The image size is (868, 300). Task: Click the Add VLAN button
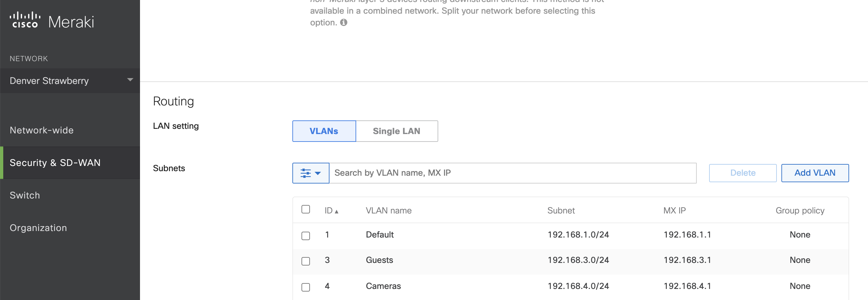[x=815, y=173]
